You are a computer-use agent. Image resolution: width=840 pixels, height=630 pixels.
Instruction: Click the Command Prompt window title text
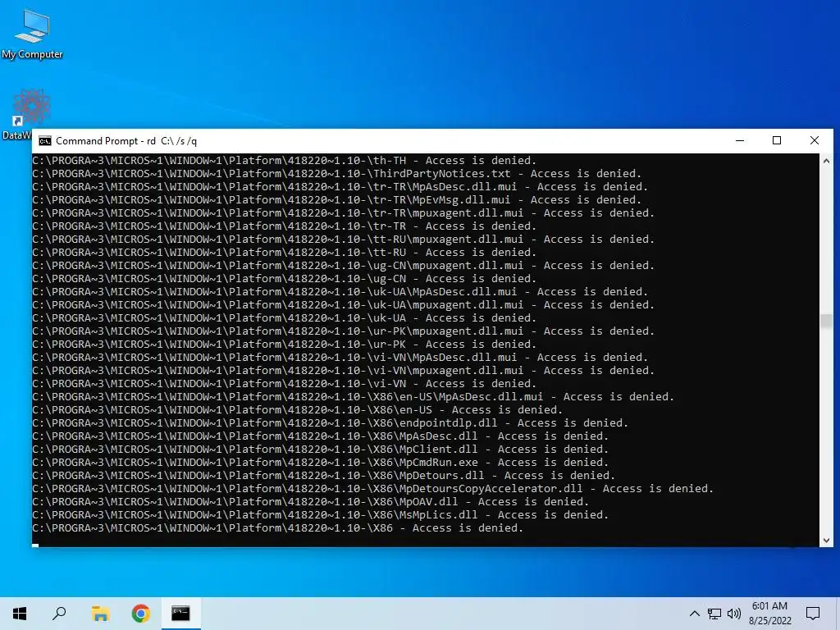pyautogui.click(x=126, y=141)
